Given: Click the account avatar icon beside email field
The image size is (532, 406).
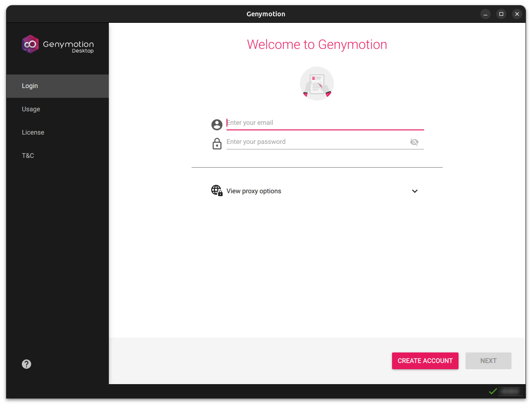Looking at the screenshot, I should coord(217,124).
